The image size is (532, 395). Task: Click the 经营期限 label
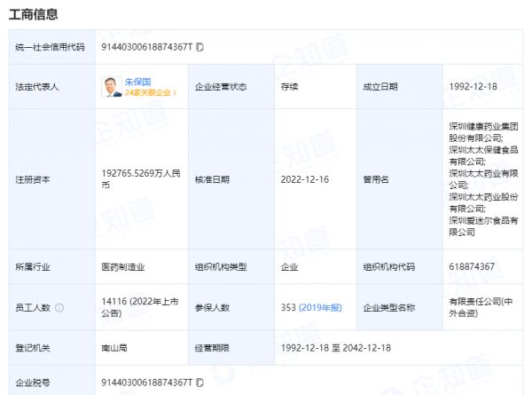click(x=212, y=348)
